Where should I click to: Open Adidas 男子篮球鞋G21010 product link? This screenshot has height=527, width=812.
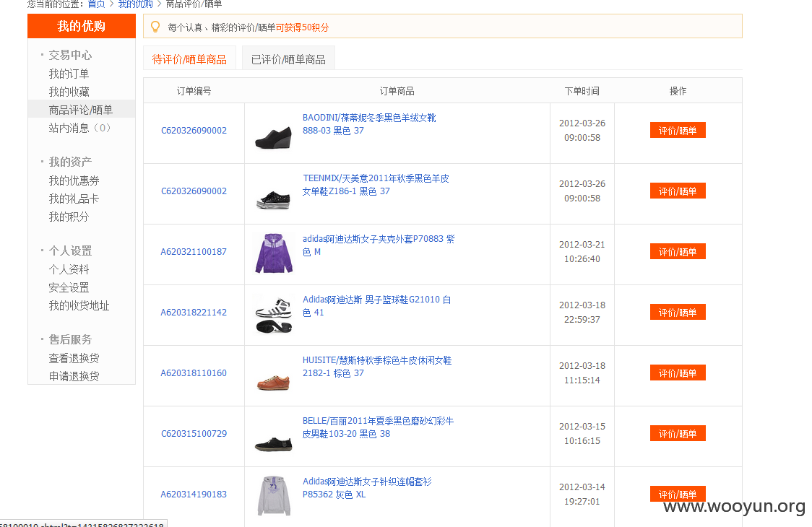[x=377, y=306]
